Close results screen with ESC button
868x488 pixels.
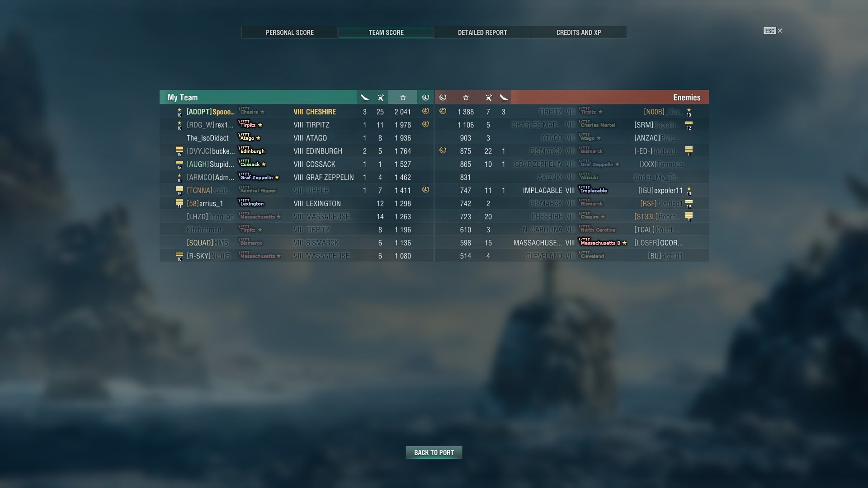[773, 31]
